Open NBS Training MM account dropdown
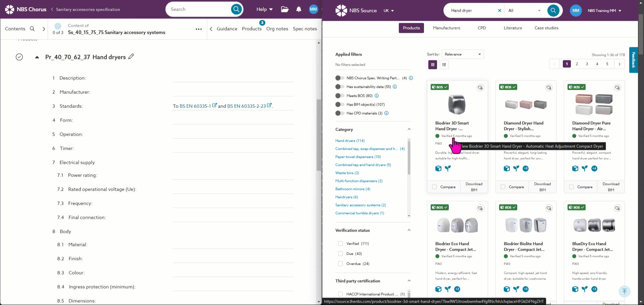Viewport: 644px width, 305px height. (x=604, y=11)
